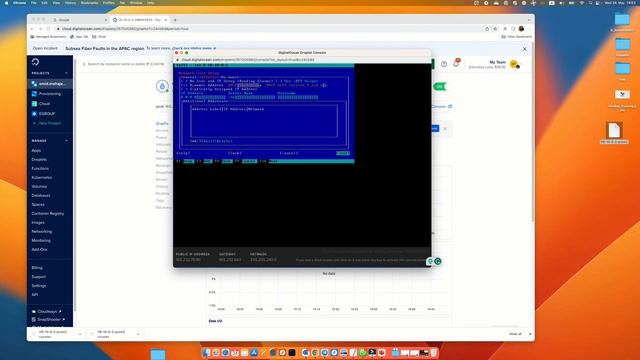Open the Cloudways external link
The width and height of the screenshot is (640, 360).
coord(47,311)
